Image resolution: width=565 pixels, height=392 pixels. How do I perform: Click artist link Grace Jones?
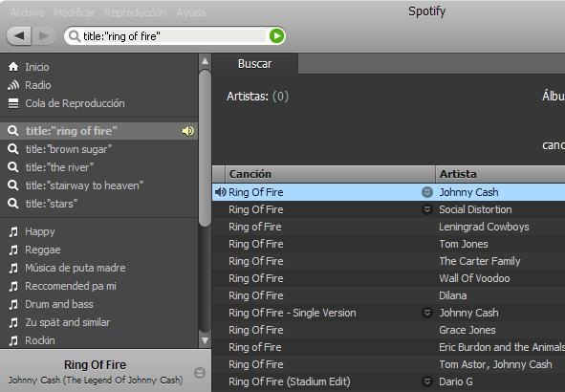467,330
